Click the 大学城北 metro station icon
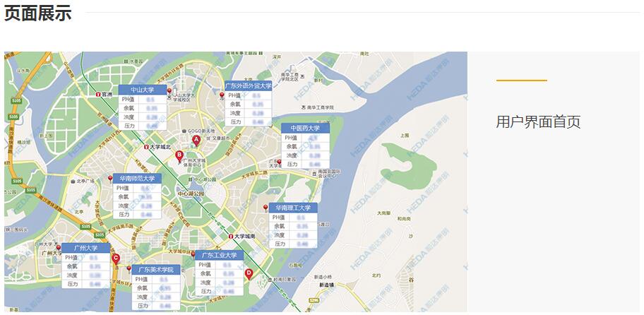Image resolution: width=644 pixels, height=315 pixels. [x=147, y=148]
